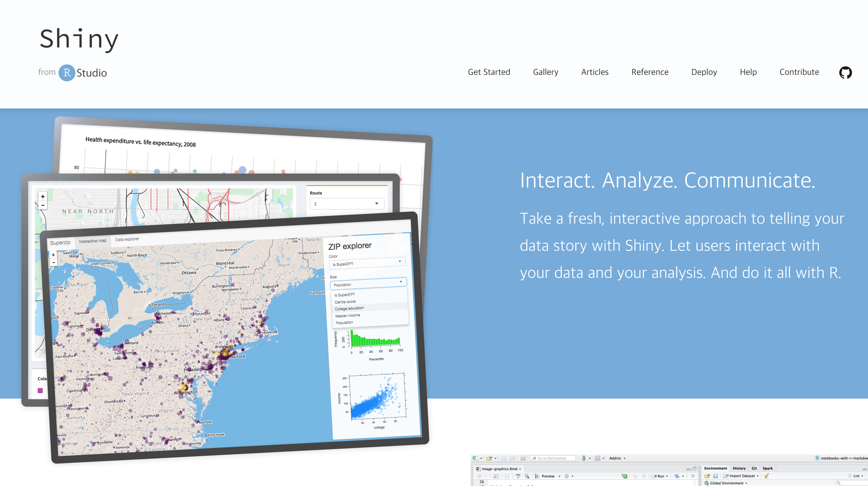Click the print icon in RStudio toolbar
This screenshot has width=868, height=486.
[x=523, y=458]
